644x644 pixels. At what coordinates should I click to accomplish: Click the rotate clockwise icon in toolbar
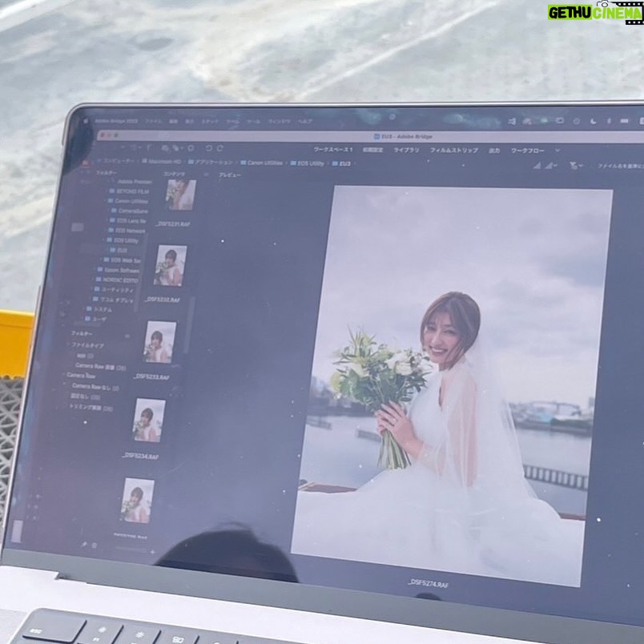click(x=219, y=148)
